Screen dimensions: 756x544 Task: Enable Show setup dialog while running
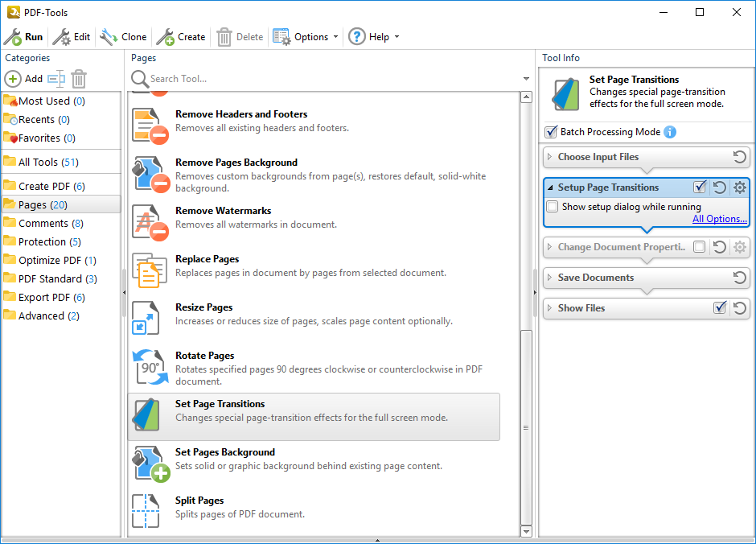click(x=553, y=207)
